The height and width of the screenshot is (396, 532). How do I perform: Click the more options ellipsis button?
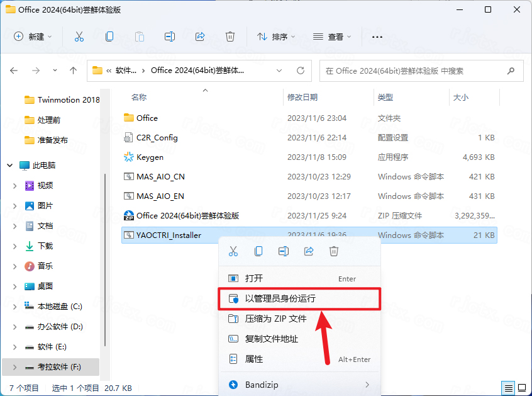click(x=377, y=37)
